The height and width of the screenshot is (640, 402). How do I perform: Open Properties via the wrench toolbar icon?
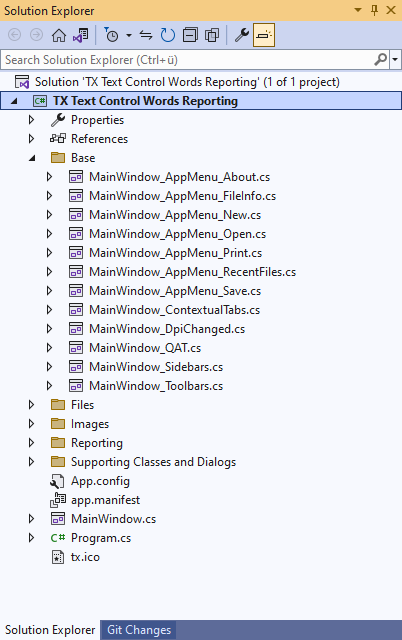pos(242,35)
